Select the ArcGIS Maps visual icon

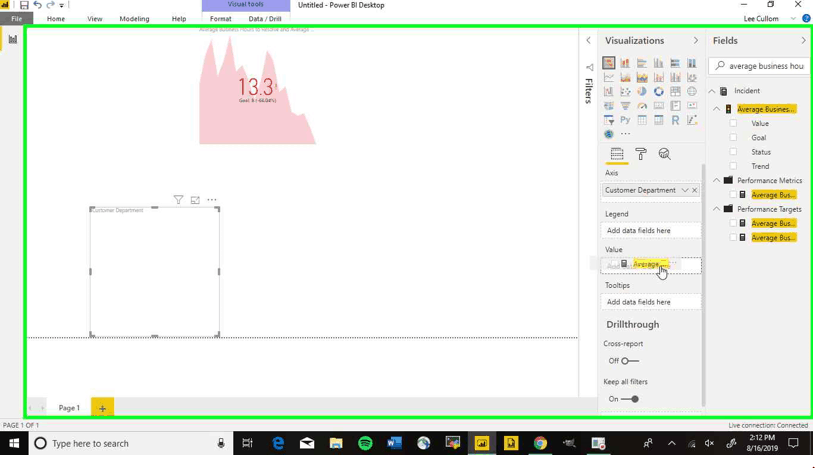609,134
